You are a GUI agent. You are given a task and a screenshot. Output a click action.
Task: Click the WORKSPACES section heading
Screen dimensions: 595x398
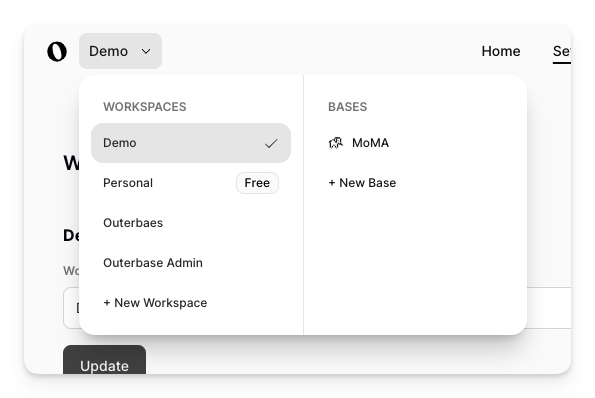pos(145,107)
